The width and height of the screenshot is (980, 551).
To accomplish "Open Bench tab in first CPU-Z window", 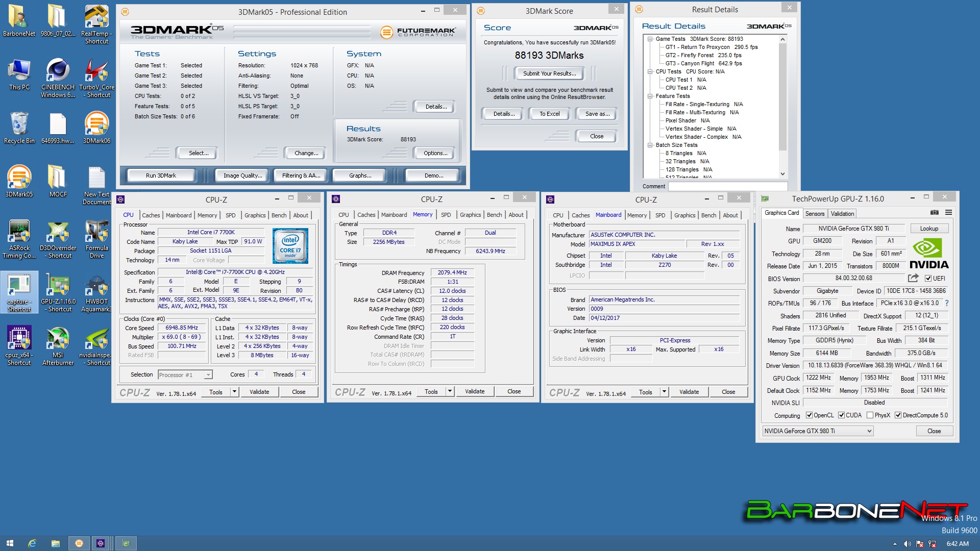I will pyautogui.click(x=279, y=215).
